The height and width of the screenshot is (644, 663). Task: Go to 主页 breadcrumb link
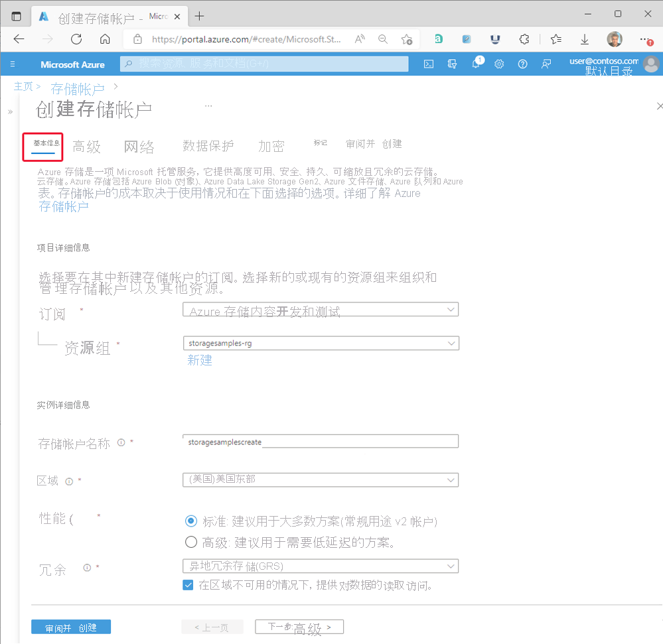[x=23, y=86]
